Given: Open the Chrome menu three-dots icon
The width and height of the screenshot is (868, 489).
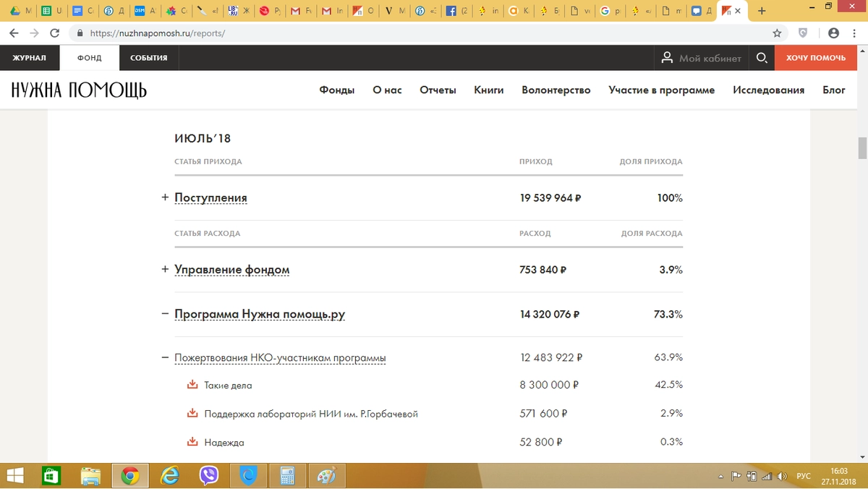Looking at the screenshot, I should [x=854, y=33].
